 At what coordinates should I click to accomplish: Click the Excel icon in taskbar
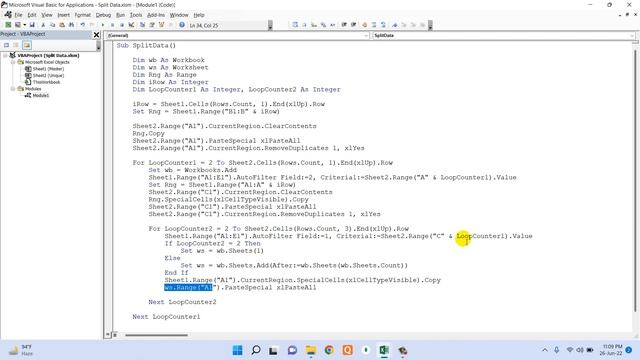pyautogui.click(x=384, y=350)
